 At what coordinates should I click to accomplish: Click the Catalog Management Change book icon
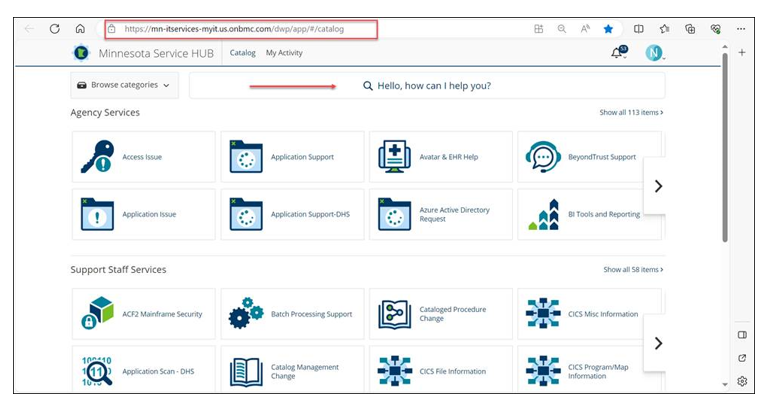(x=246, y=372)
